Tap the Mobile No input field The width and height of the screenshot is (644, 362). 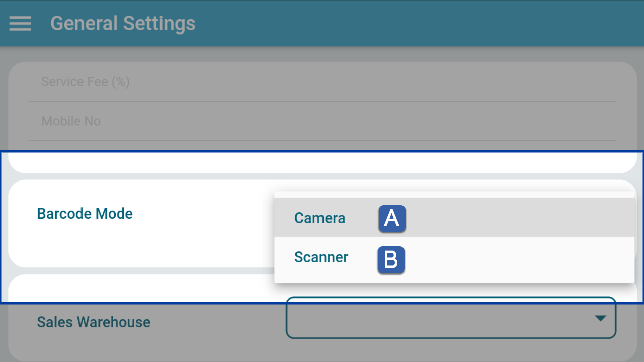(323, 121)
